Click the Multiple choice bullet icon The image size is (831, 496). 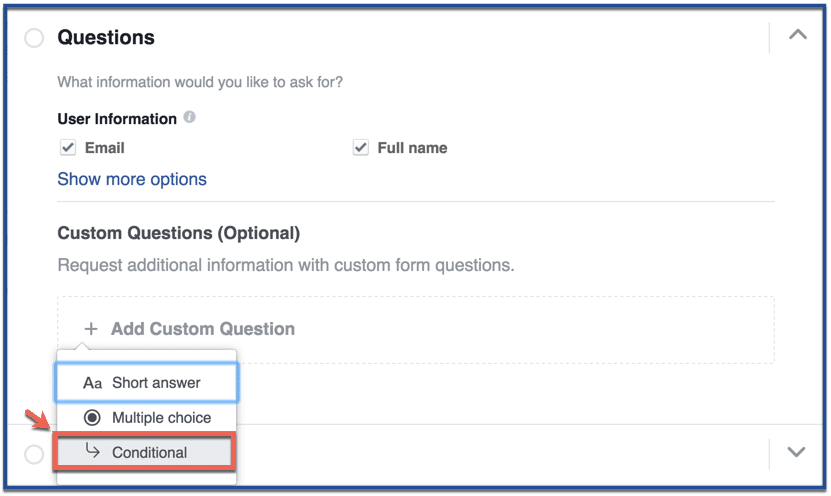[92, 417]
